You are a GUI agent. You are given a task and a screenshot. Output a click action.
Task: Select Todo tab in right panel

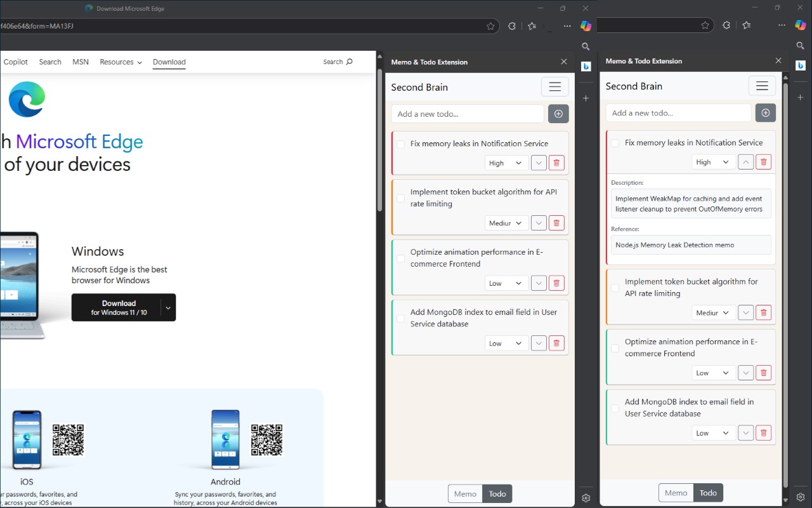point(708,493)
